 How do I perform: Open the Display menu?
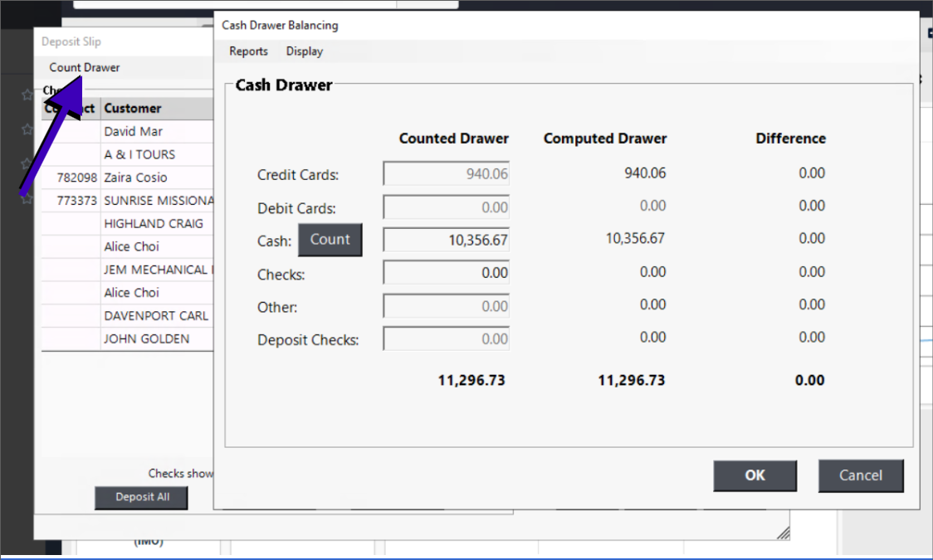click(x=305, y=51)
